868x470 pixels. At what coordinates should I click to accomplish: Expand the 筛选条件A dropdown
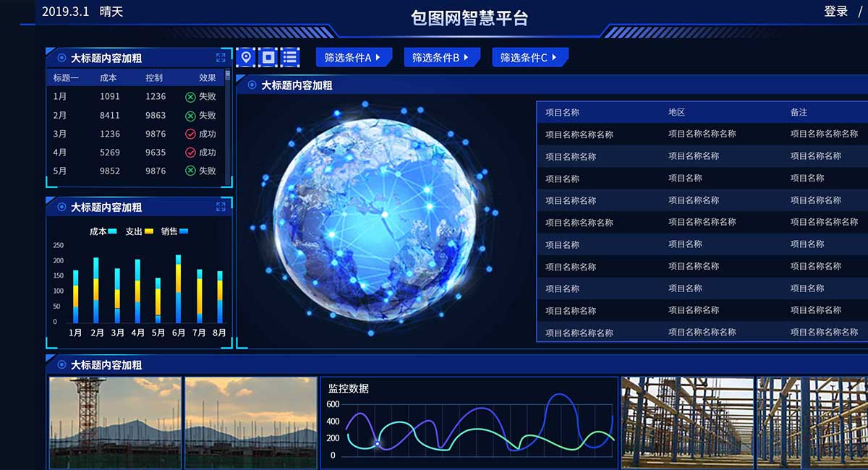tap(354, 56)
